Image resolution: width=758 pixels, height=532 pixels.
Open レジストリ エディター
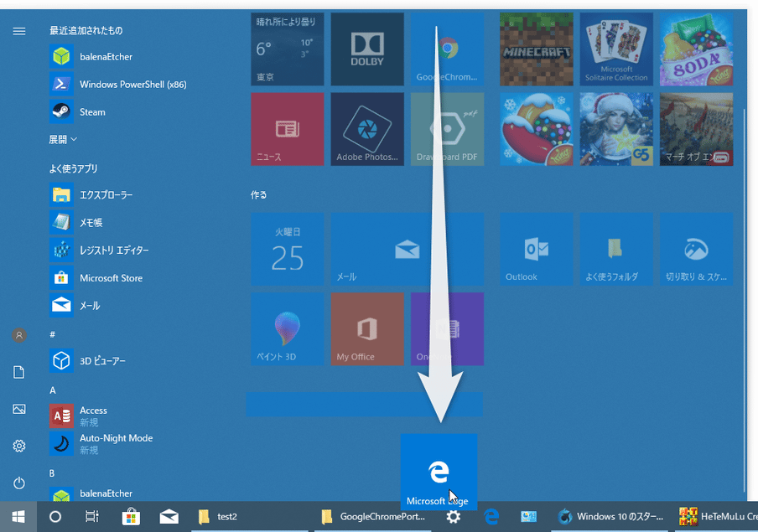99,251
